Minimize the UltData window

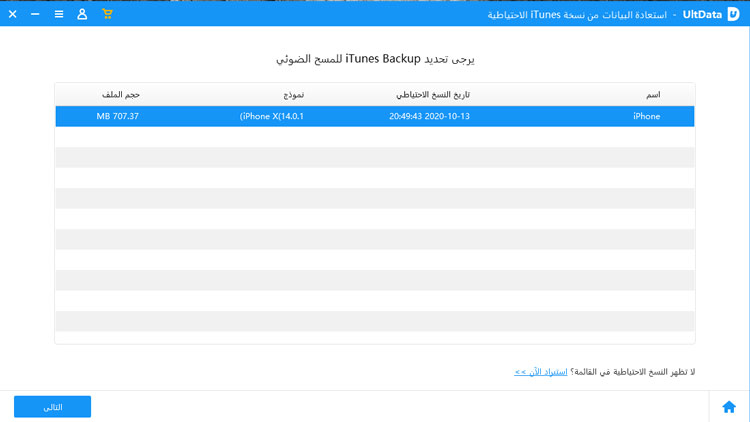coord(35,14)
